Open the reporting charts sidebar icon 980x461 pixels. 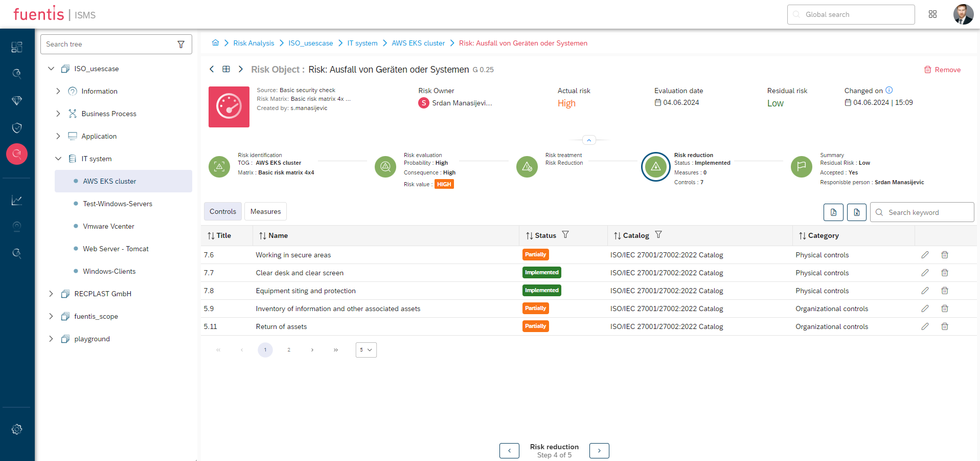tap(16, 200)
